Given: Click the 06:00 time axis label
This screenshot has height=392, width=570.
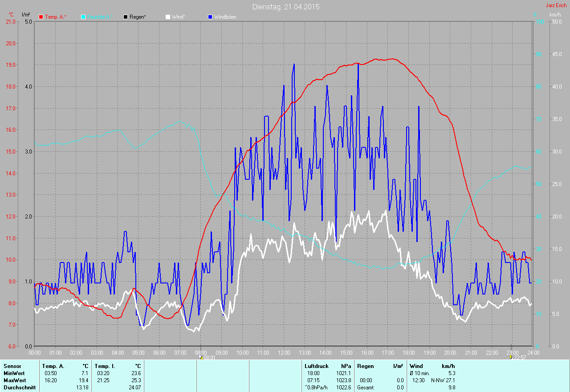Looking at the screenshot, I should click(x=159, y=352).
